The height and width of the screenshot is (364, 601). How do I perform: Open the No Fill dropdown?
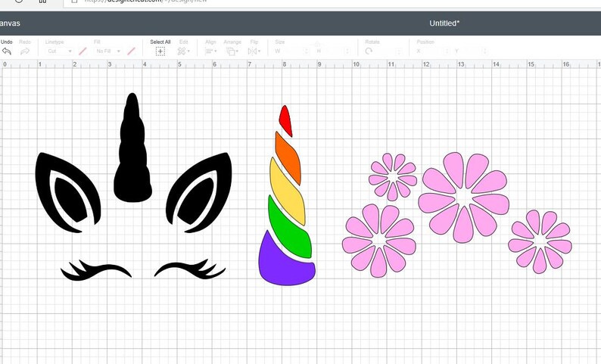coord(107,51)
